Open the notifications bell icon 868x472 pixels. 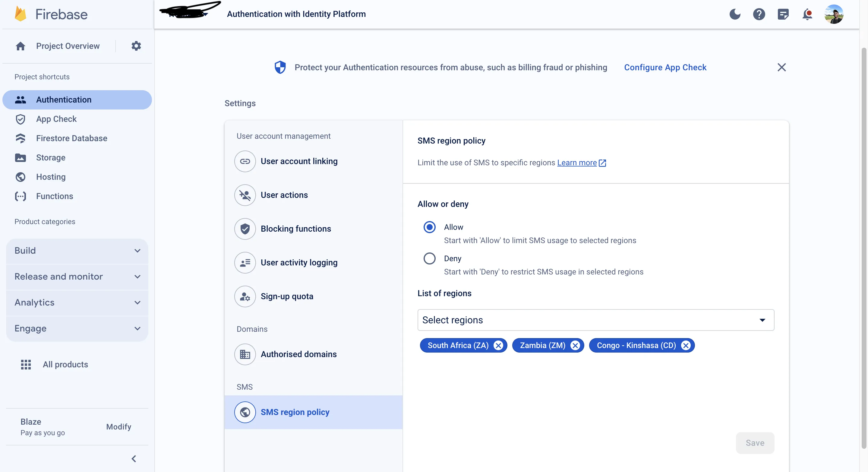[x=807, y=14]
